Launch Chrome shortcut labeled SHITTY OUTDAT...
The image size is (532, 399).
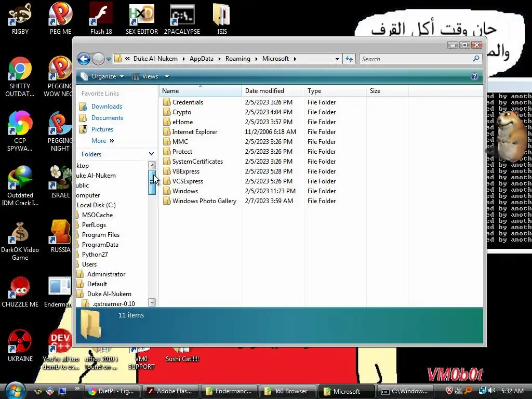20,77
